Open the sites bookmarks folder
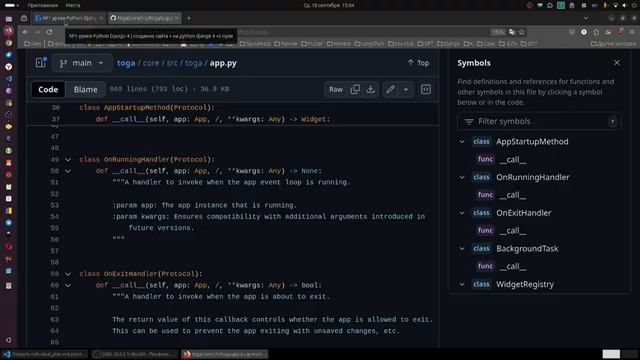The height and width of the screenshot is (360, 640). point(33,43)
